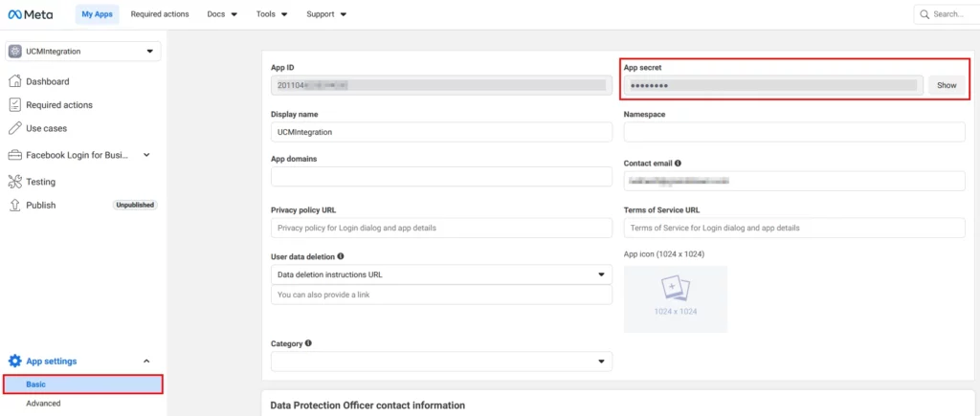
Task: Click the App ID field
Action: [441, 85]
